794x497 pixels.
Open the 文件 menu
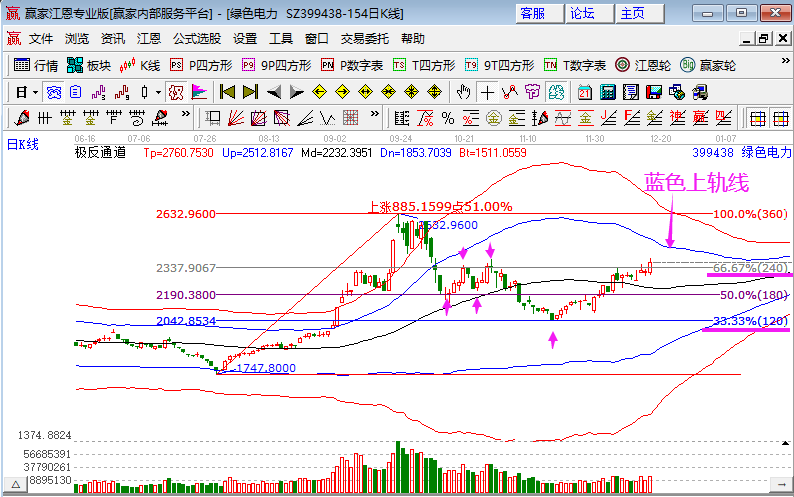pyautogui.click(x=41, y=39)
